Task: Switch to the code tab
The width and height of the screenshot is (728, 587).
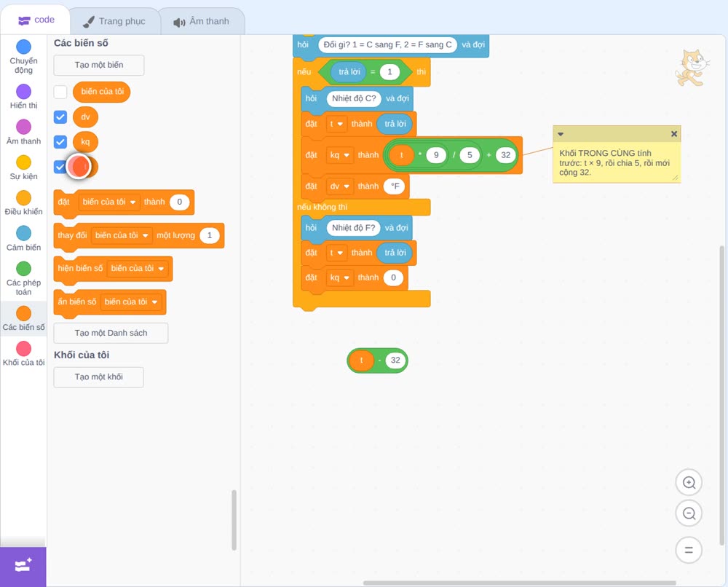Action: (36, 20)
